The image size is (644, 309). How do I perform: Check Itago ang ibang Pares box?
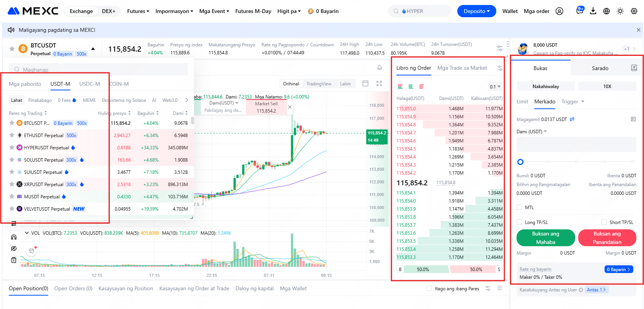429,288
